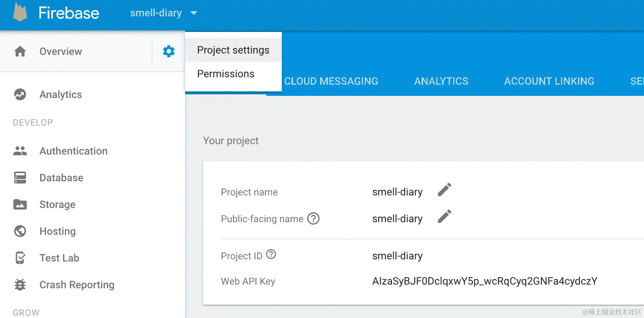Open the smell-diary project selector
The image size is (644, 318).
tap(164, 13)
